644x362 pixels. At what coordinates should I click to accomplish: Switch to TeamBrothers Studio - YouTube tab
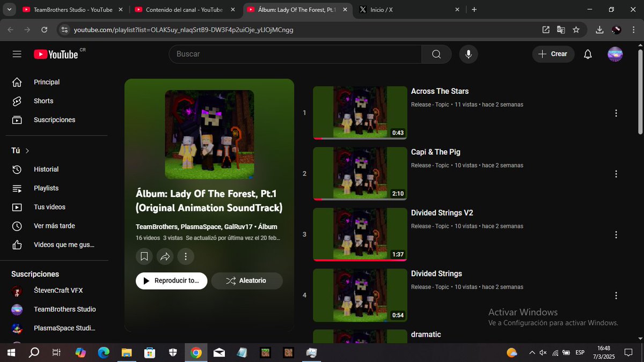pos(73,10)
